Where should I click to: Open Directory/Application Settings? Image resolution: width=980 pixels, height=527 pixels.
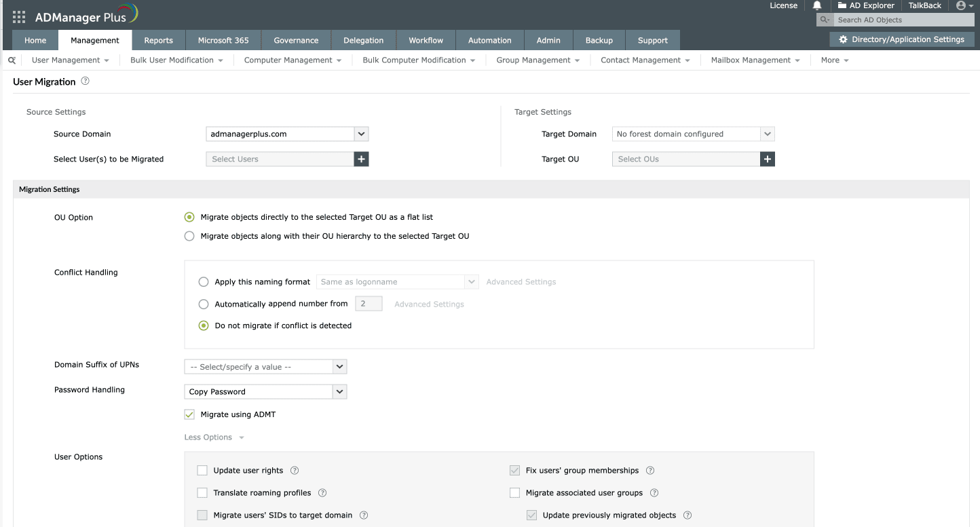[902, 39]
